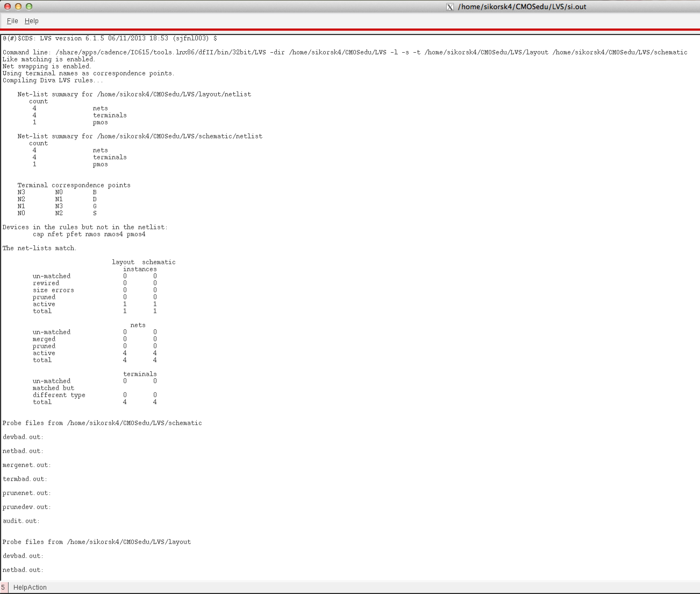Viewport: 700px width, 594px height.
Task: Click the 'cap nfet pfet nmos nmos4 pmos4' line
Action: [x=89, y=234]
